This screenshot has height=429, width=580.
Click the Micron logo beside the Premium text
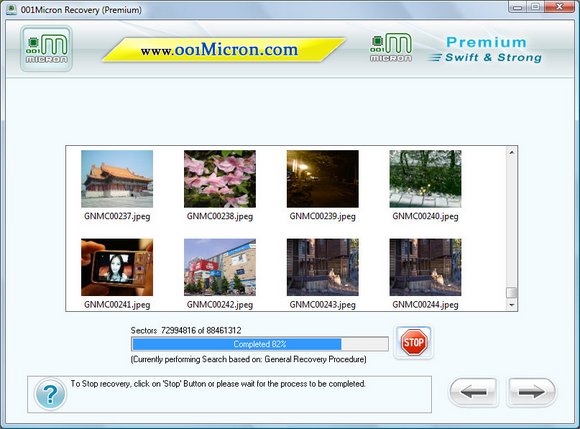391,47
